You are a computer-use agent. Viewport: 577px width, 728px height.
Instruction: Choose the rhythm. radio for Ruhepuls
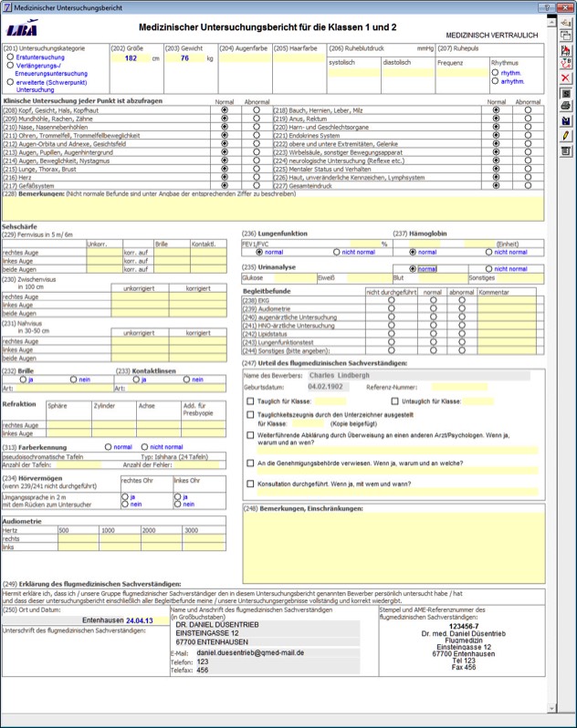click(x=495, y=72)
